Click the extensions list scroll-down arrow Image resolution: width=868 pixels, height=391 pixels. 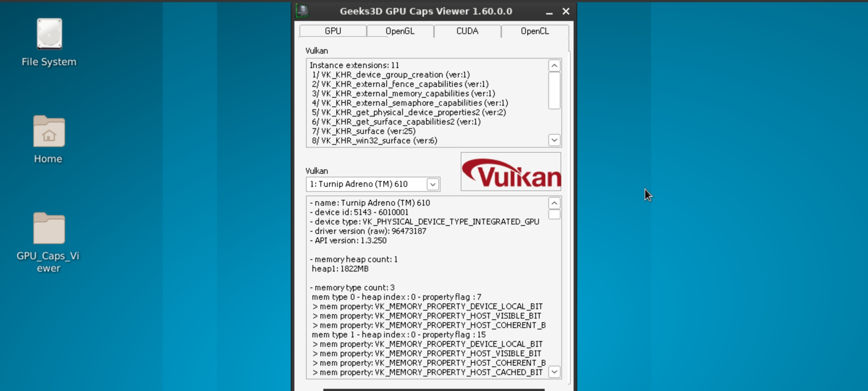click(x=554, y=140)
